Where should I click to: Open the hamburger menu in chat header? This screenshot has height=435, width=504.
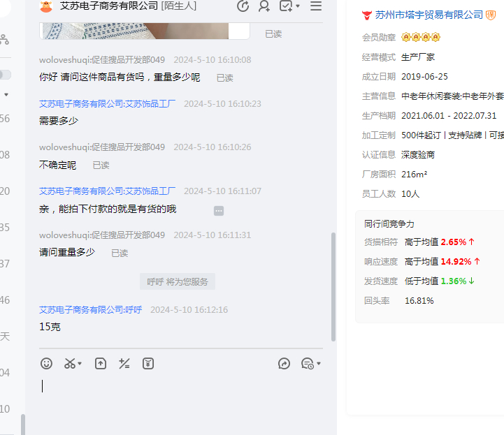pos(316,6)
